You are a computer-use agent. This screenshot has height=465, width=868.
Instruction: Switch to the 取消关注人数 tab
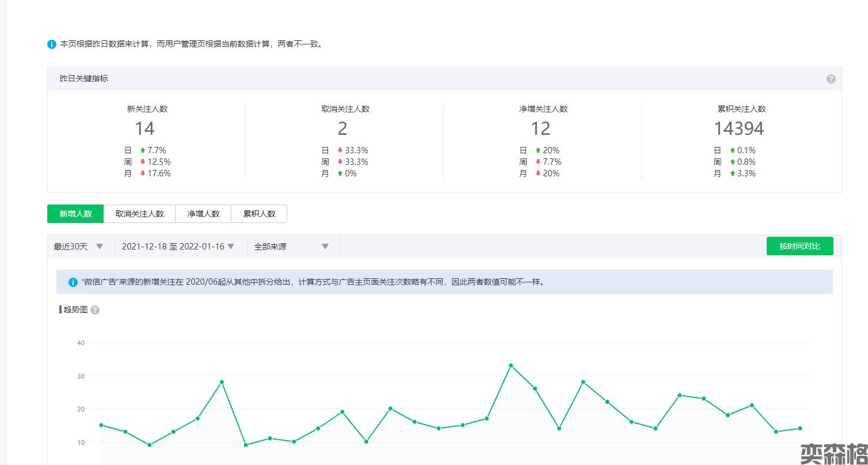[139, 214]
